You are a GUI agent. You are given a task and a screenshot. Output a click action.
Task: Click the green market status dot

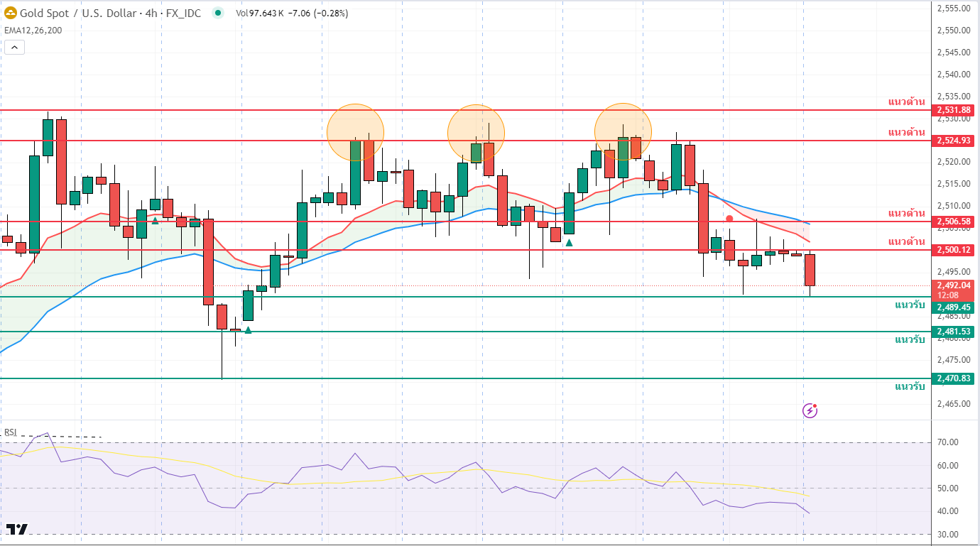pos(217,13)
